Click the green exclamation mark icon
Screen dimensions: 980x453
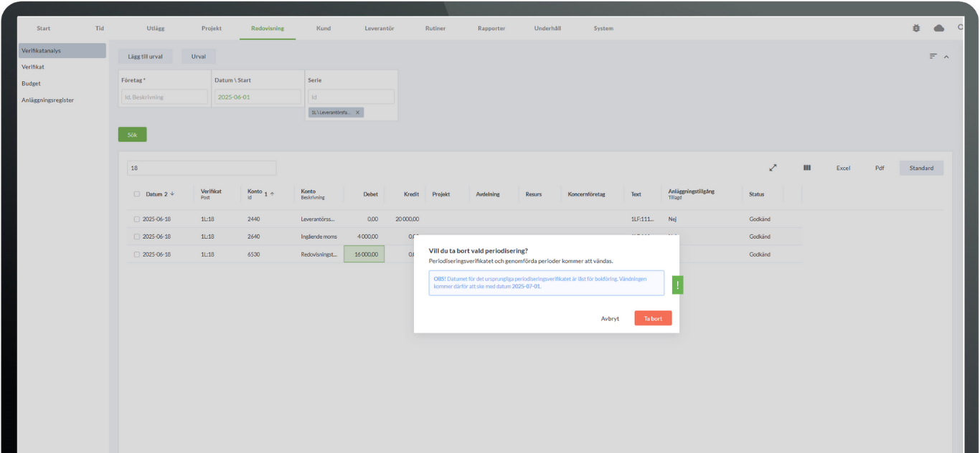(677, 285)
